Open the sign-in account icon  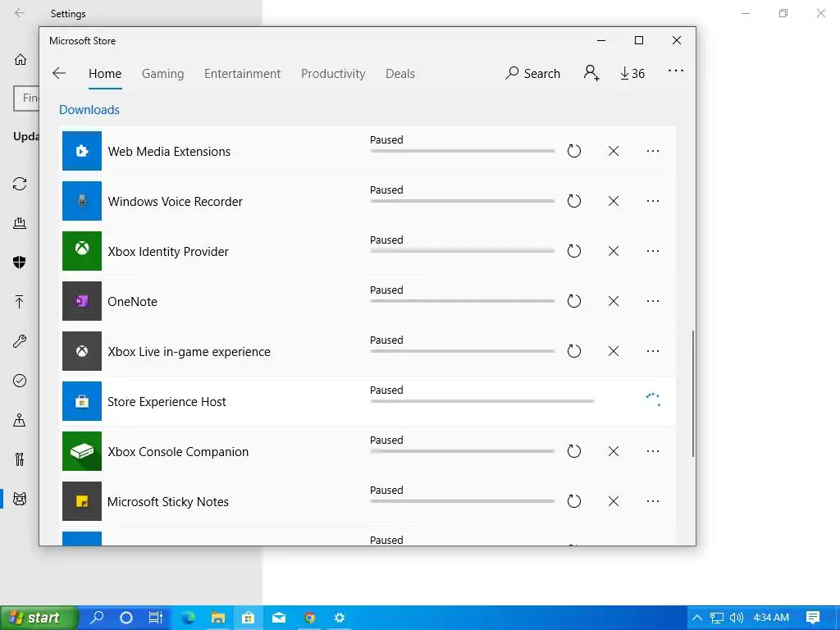[x=591, y=73]
